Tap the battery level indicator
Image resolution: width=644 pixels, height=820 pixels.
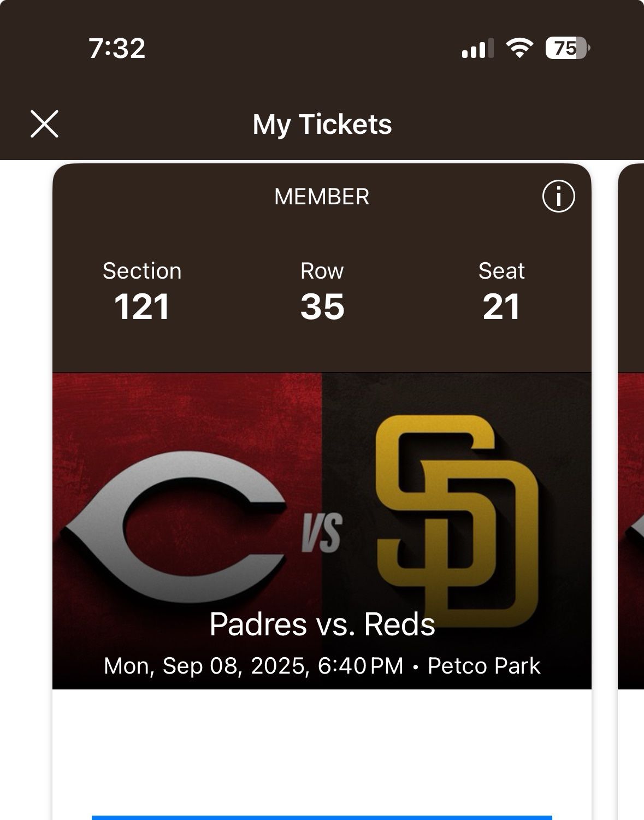(567, 48)
